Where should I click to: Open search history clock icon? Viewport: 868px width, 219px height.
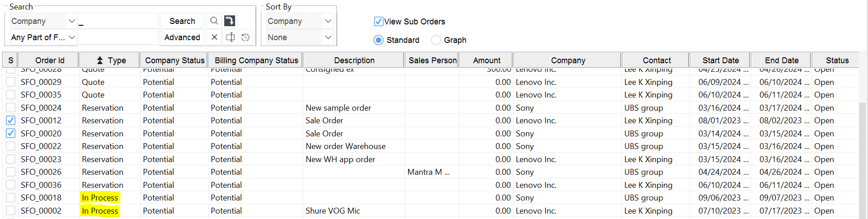[x=245, y=37]
